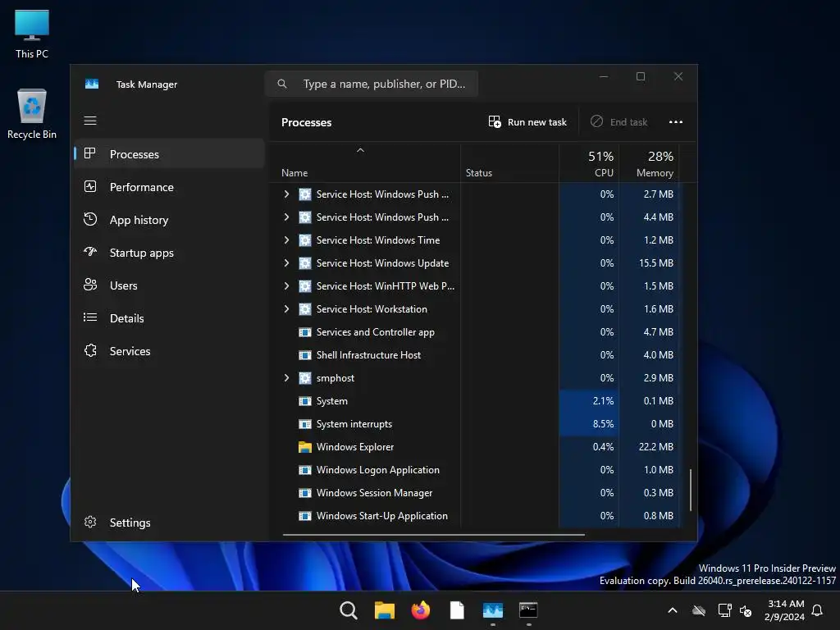Click the Task Manager title bar icon
Screen dimensions: 840x630
click(92, 84)
